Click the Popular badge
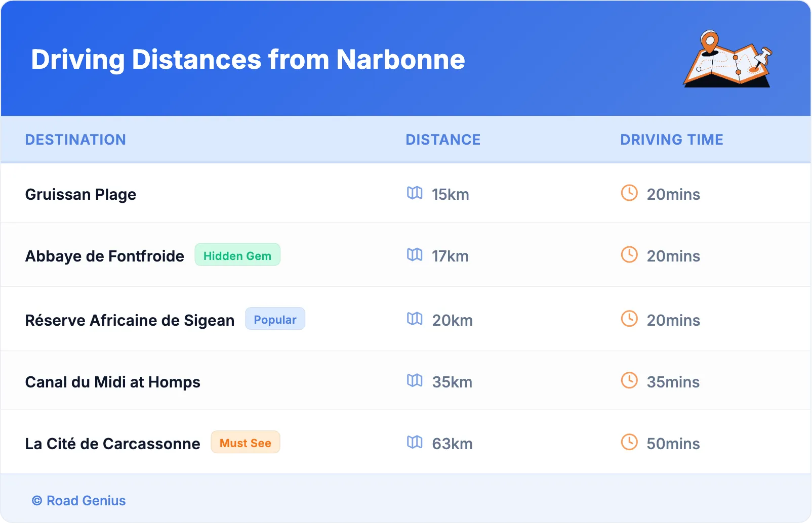 click(275, 319)
